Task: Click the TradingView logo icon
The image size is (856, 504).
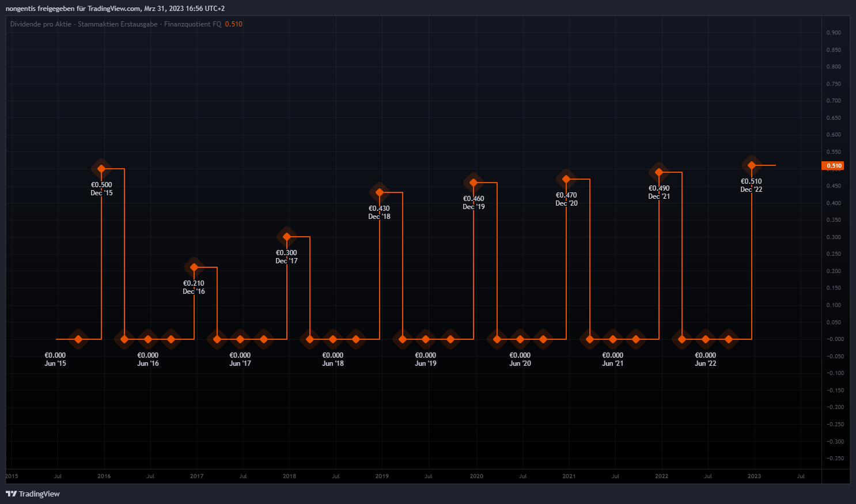Action: [11, 494]
